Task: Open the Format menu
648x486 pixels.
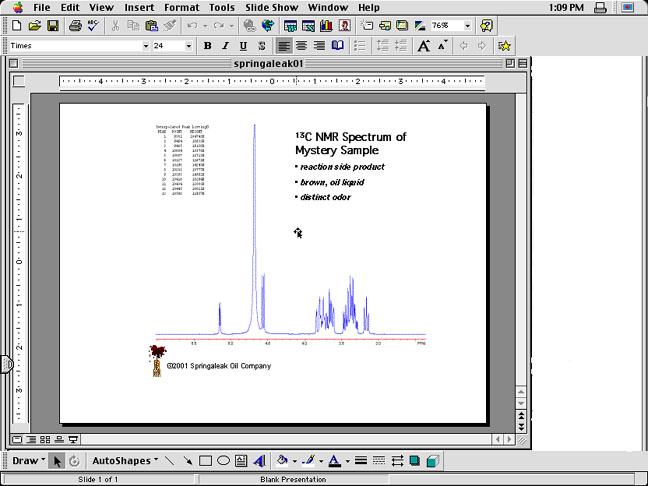Action: tap(181, 7)
